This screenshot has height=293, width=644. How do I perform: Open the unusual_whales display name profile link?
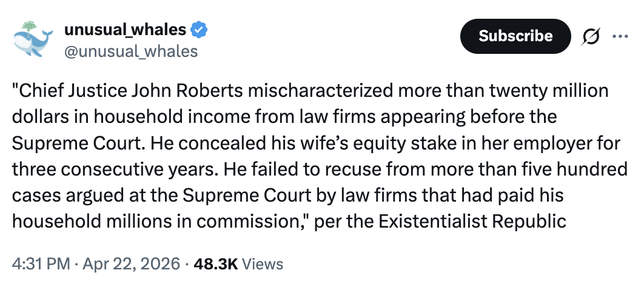point(125,28)
